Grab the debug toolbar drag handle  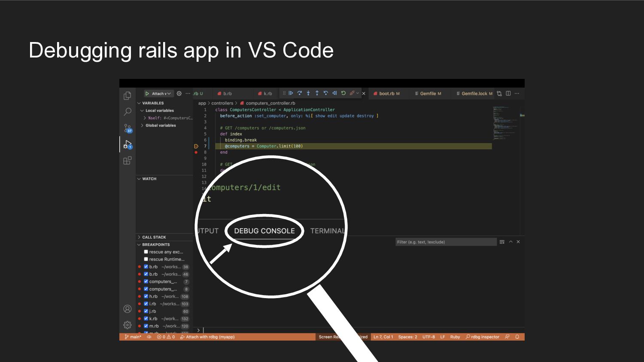[284, 93]
